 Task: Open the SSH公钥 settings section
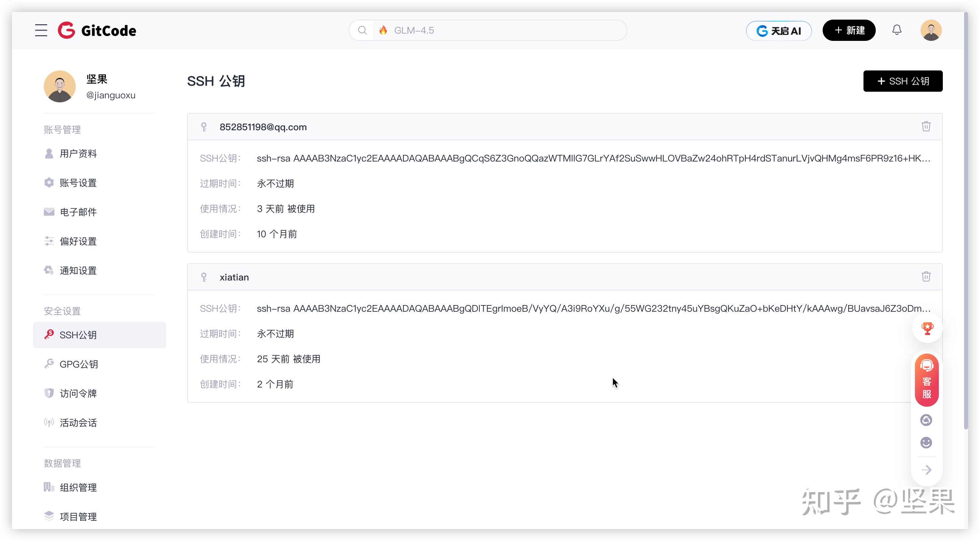click(78, 335)
